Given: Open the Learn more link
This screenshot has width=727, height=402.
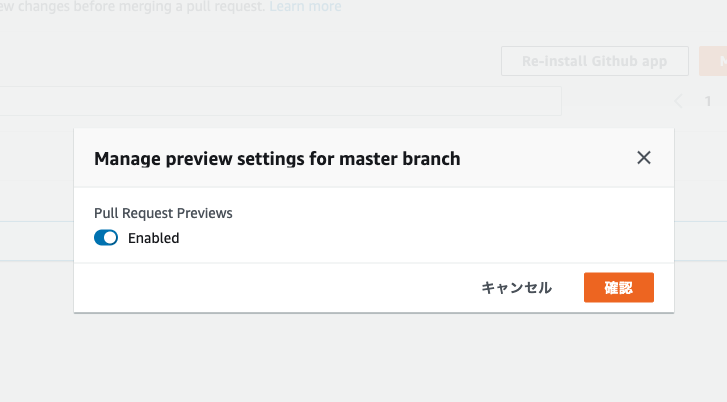Looking at the screenshot, I should point(305,7).
